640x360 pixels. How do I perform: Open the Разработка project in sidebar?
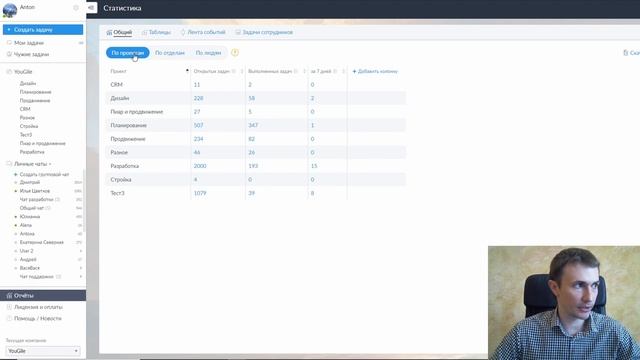tap(32, 152)
